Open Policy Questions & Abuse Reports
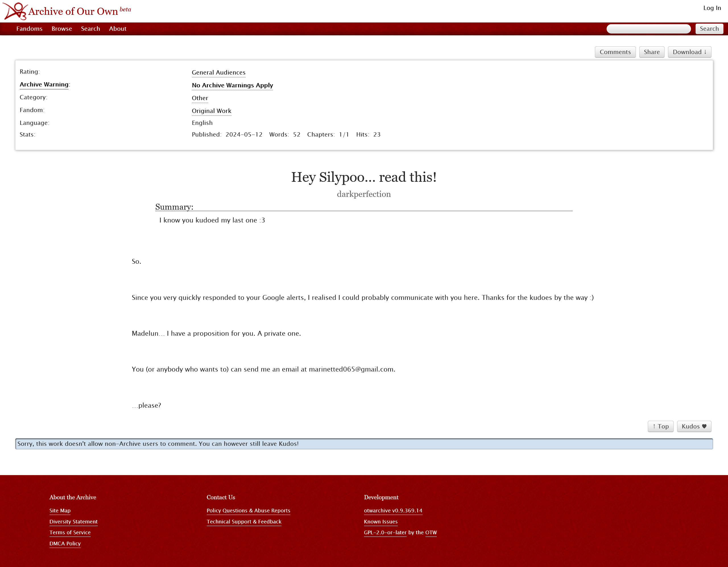The height and width of the screenshot is (567, 728). pyautogui.click(x=248, y=511)
